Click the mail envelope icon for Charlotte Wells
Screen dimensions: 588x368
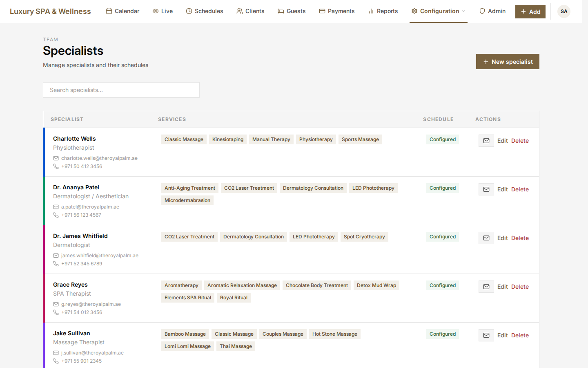(486, 140)
